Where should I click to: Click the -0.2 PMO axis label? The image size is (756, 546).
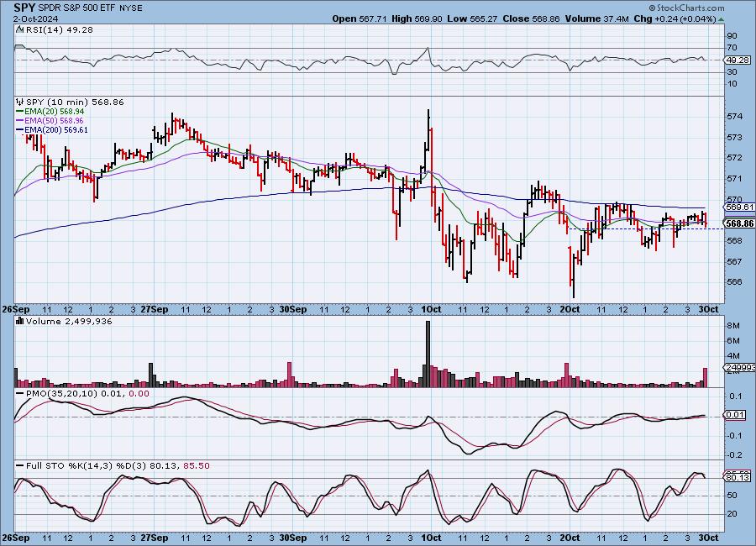pos(735,454)
